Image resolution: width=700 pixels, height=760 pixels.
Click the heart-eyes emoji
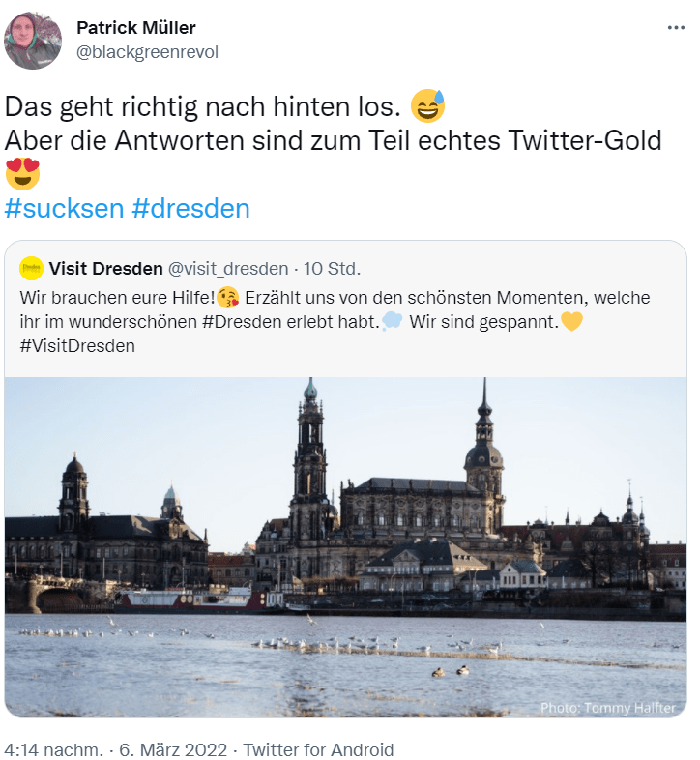tap(22, 173)
